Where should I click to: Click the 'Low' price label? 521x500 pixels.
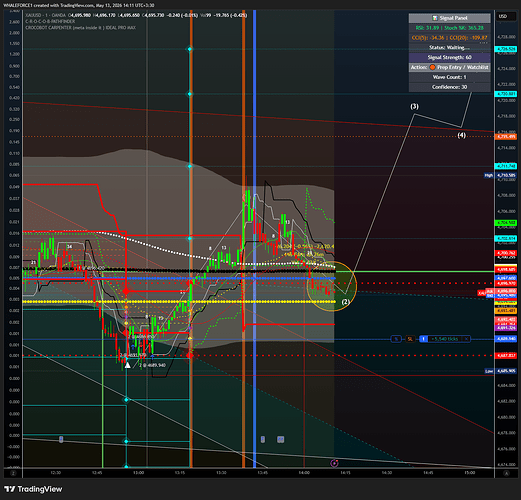click(x=489, y=371)
